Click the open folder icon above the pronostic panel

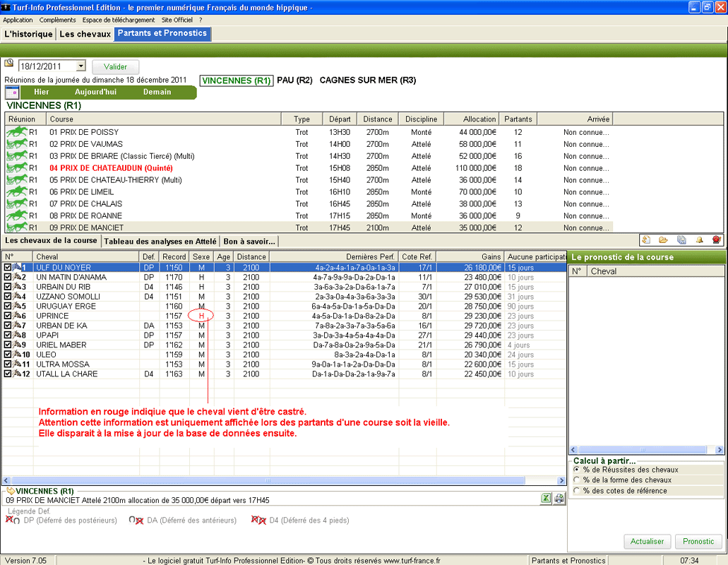coord(664,240)
